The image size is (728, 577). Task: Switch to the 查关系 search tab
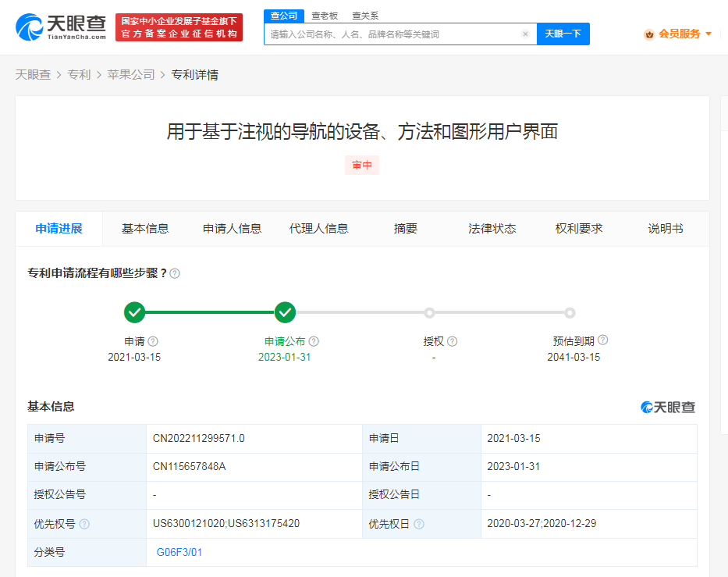pyautogui.click(x=365, y=16)
